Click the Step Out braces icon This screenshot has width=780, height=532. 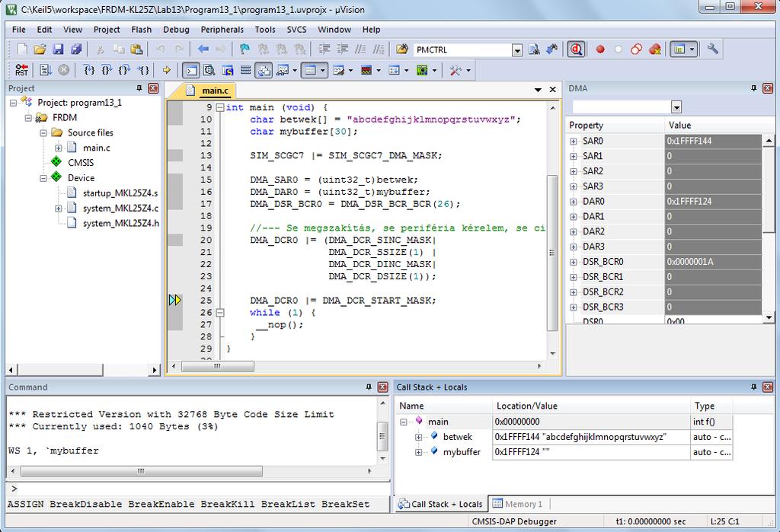[124, 70]
